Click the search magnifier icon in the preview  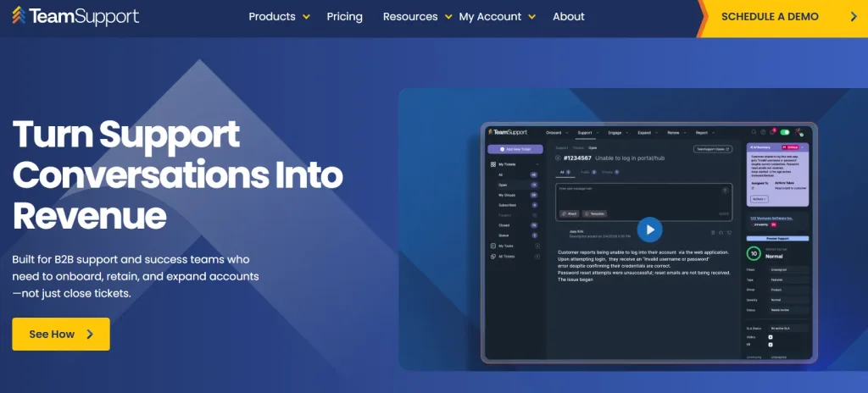[x=754, y=132]
